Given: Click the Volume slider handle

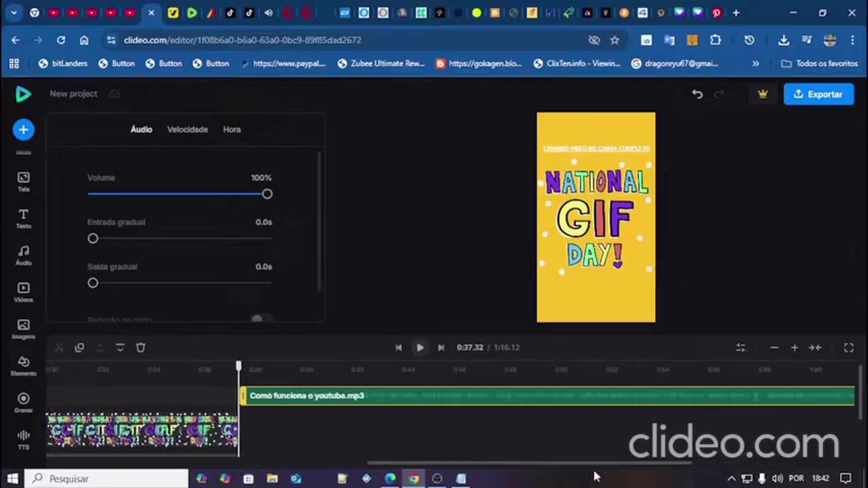Looking at the screenshot, I should click(x=267, y=194).
